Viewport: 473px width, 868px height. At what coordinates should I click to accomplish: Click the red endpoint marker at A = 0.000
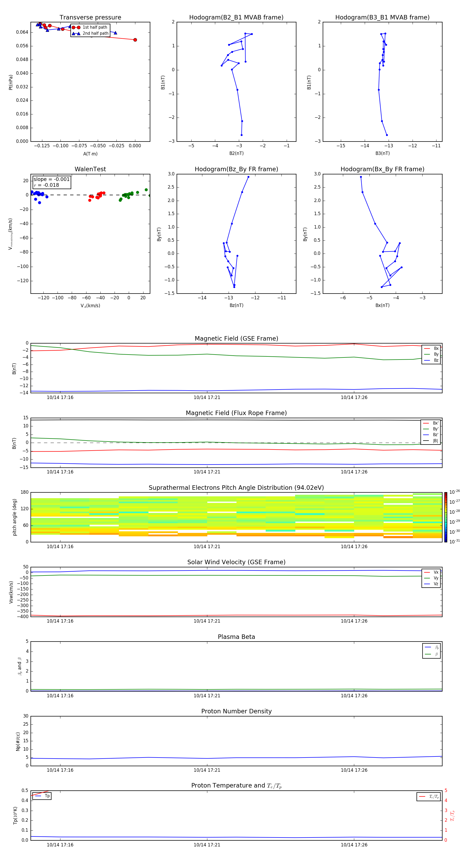[x=135, y=40]
